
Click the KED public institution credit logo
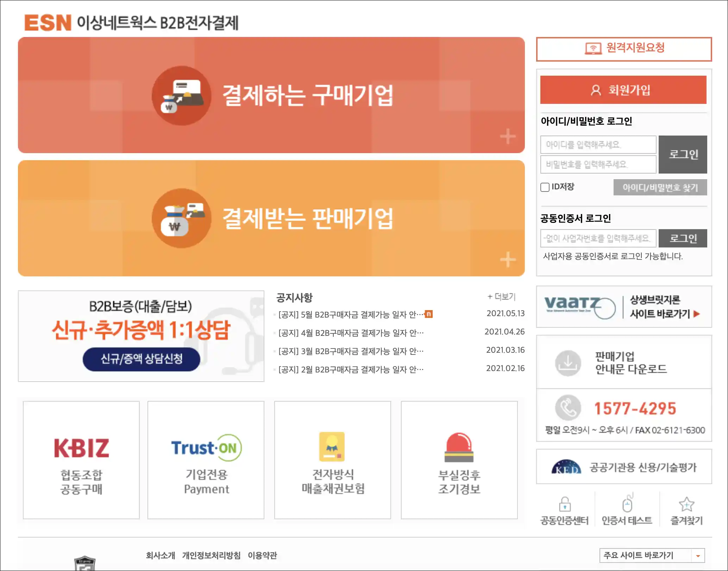point(566,467)
